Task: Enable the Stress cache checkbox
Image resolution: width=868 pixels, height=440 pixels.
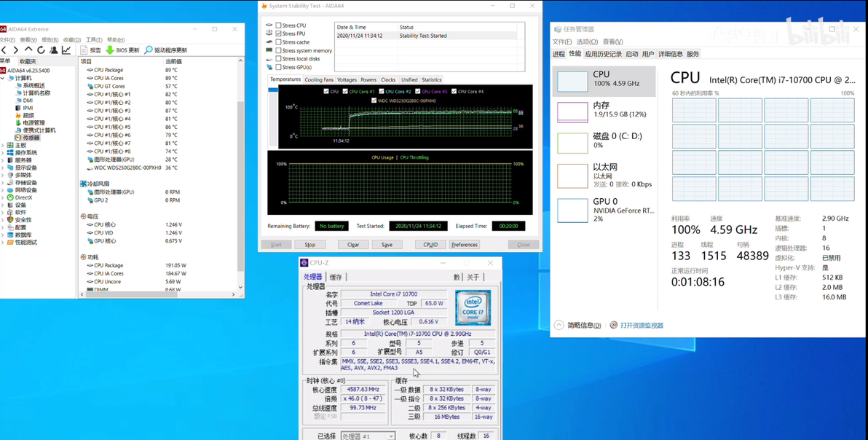Action: pos(278,42)
